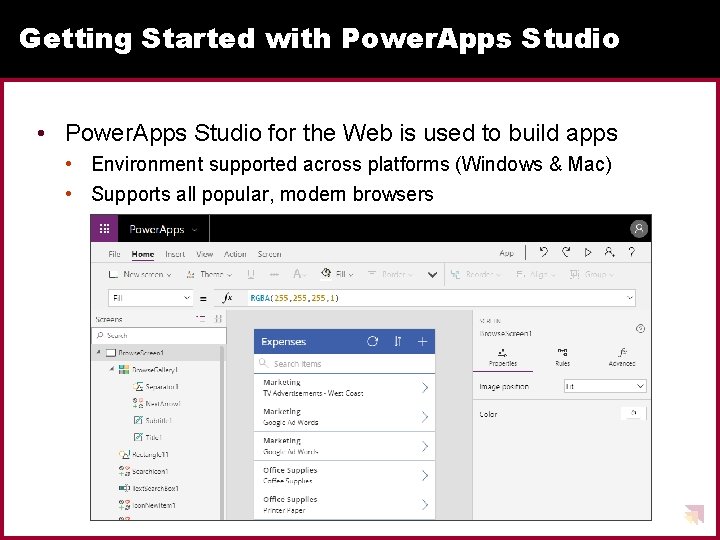This screenshot has width=720, height=540.
Task: Switch to the Advanced pane tab
Action: point(622,357)
